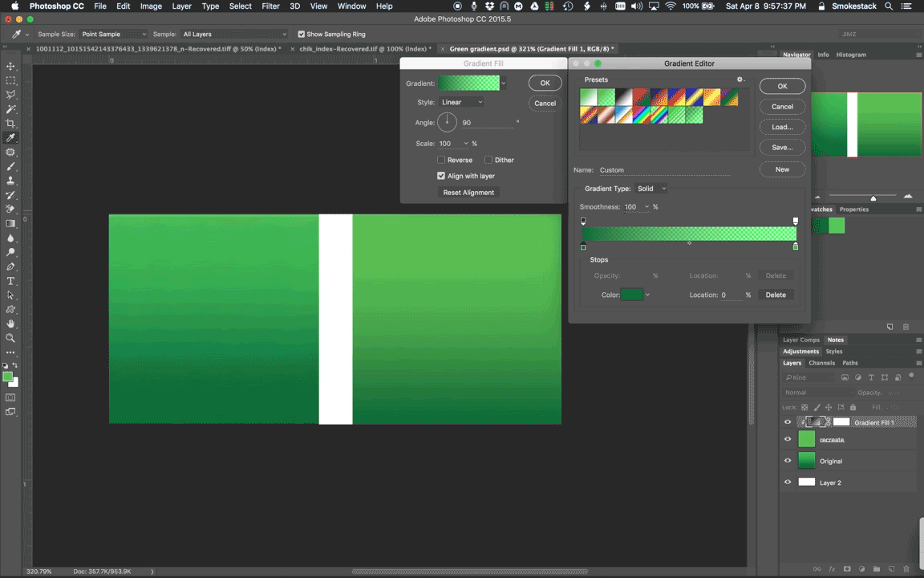Select the Healing Brush tool

pyautogui.click(x=10, y=153)
